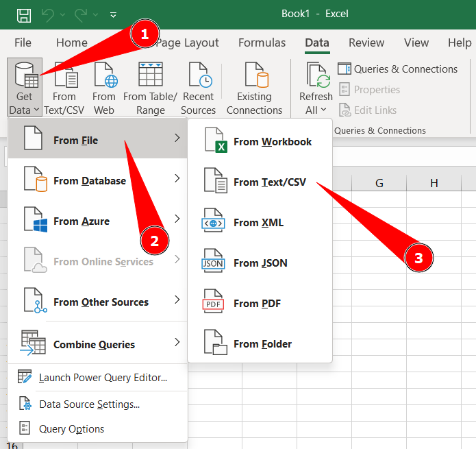This screenshot has height=449, width=476.
Task: Click the Power Query Editor pencil icon
Action: point(25,377)
